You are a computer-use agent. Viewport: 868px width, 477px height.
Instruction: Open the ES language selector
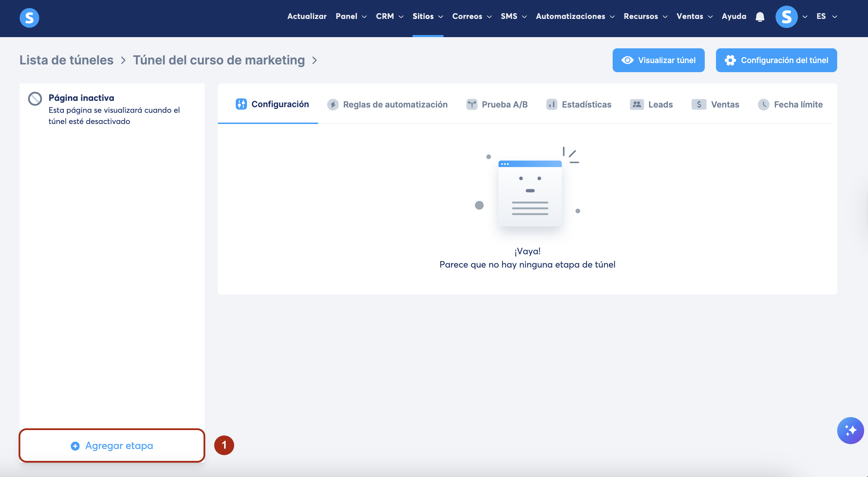826,16
